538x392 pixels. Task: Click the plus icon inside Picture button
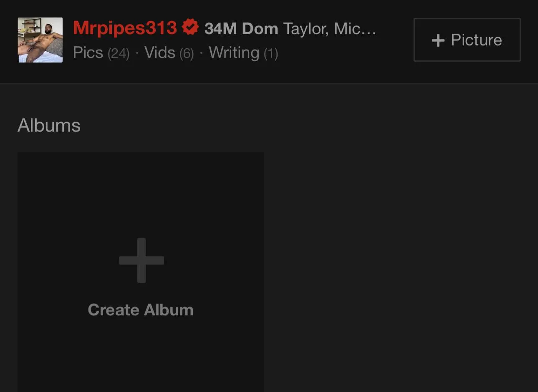coord(438,40)
